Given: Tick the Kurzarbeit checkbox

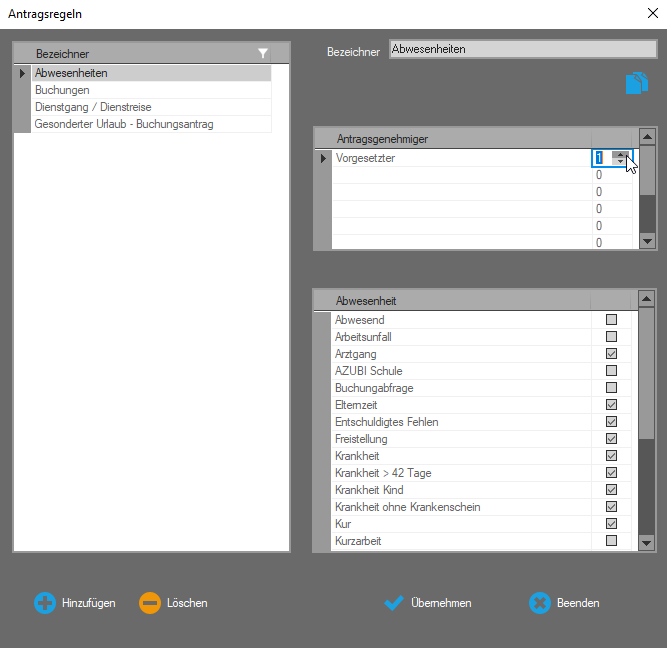Looking at the screenshot, I should (x=611, y=541).
